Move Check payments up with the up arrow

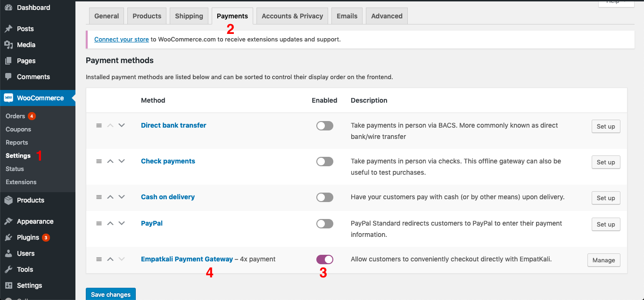point(110,161)
